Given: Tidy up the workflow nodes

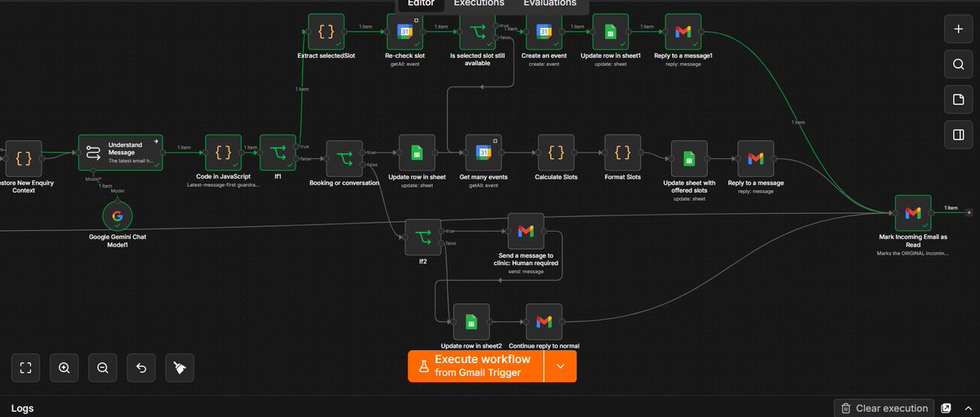Looking at the screenshot, I should [180, 368].
